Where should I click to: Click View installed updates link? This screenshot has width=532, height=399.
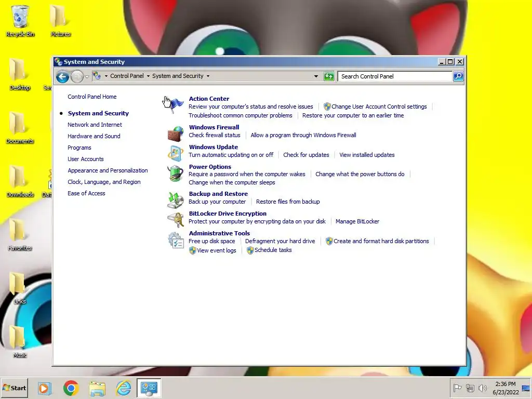[367, 155]
